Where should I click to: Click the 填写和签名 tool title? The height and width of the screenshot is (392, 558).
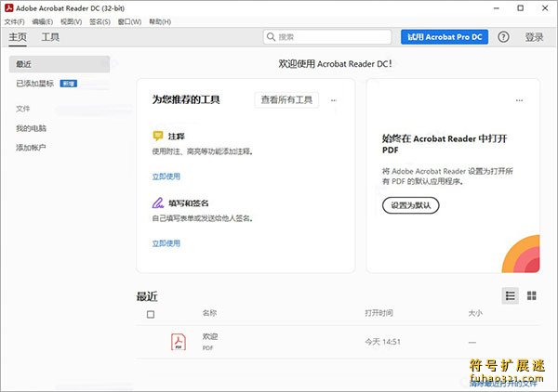(189, 203)
